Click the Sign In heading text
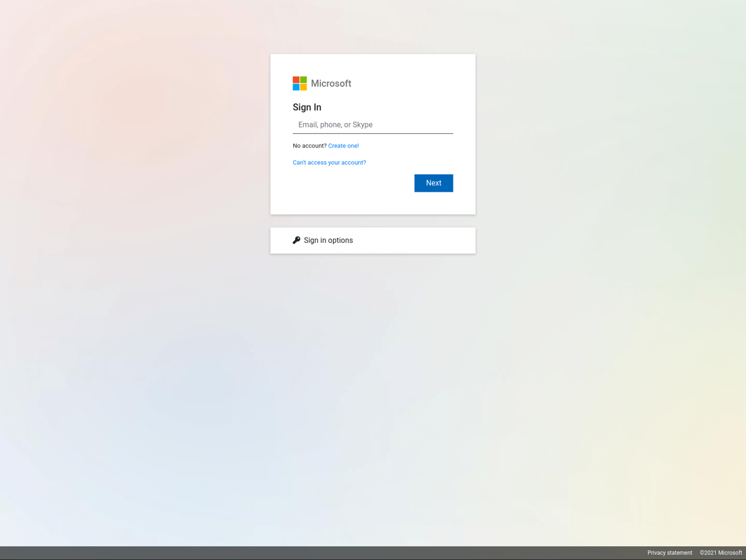 307,107
